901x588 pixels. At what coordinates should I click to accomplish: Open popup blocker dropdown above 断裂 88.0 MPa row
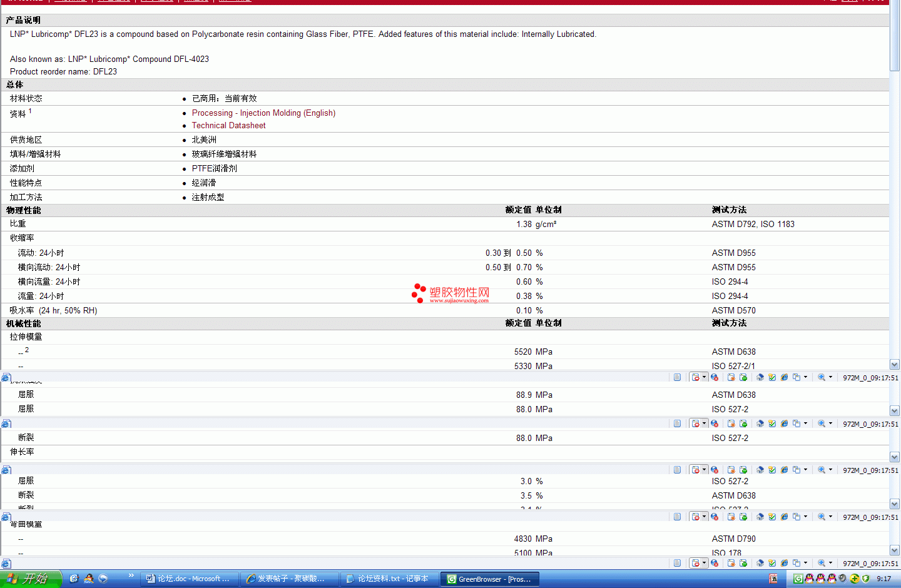pyautogui.click(x=704, y=423)
